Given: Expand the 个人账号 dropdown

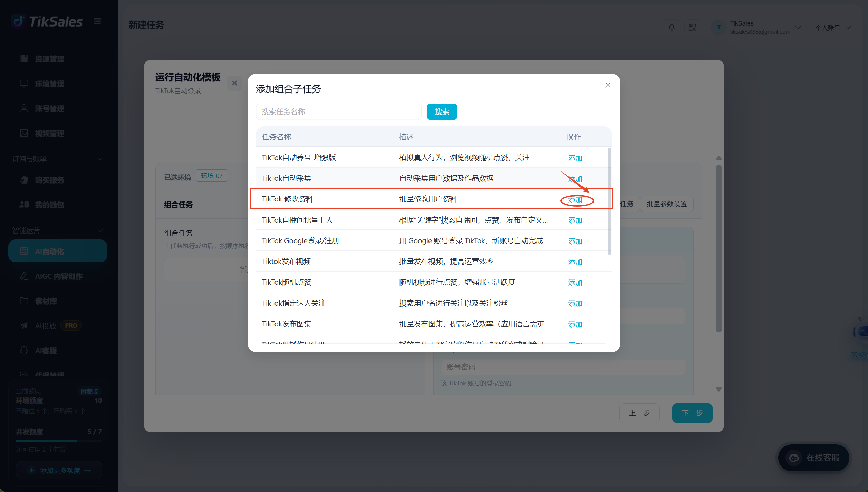Looking at the screenshot, I should tap(833, 28).
